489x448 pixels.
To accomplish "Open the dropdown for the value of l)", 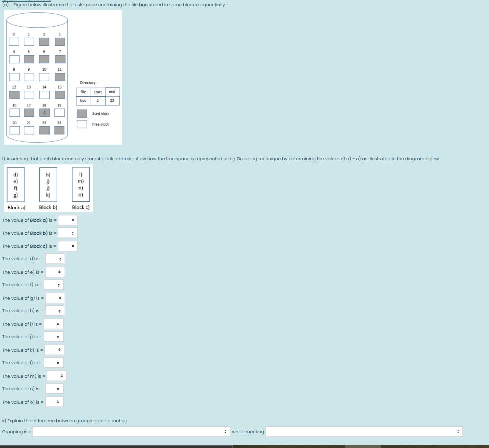I will 53,363.
